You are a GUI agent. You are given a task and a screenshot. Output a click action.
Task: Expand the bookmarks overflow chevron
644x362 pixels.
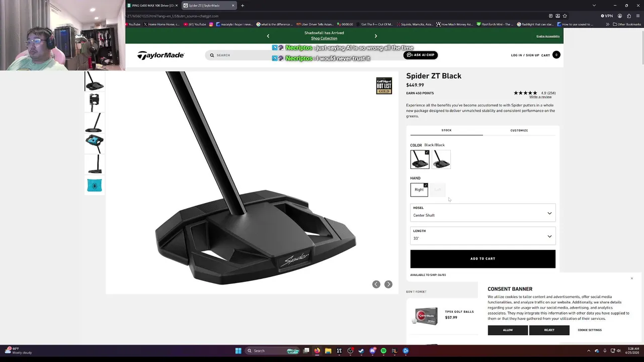pos(608,24)
